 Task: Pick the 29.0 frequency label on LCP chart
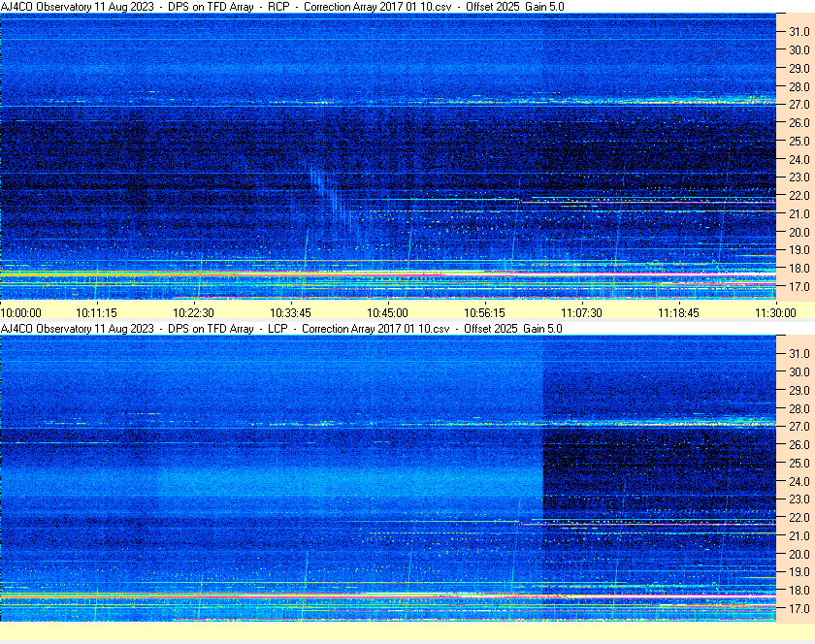pos(799,390)
